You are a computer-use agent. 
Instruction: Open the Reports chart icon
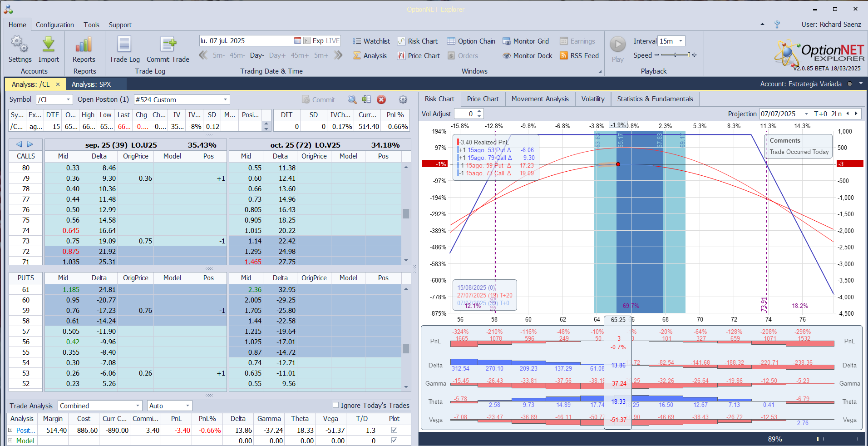(84, 45)
